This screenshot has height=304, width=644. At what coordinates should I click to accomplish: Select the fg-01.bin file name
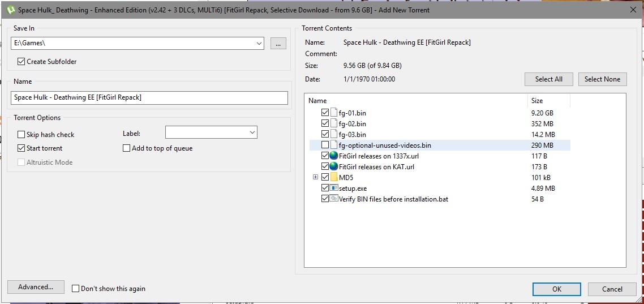pyautogui.click(x=353, y=113)
